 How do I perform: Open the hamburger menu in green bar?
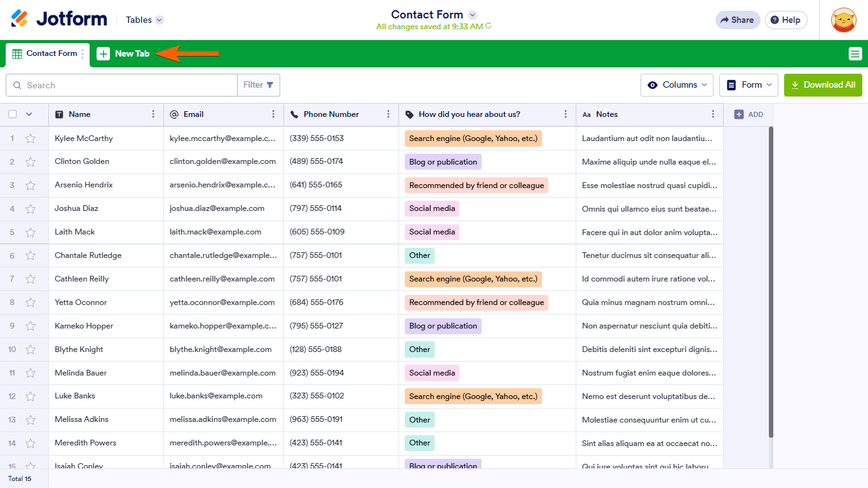click(855, 54)
